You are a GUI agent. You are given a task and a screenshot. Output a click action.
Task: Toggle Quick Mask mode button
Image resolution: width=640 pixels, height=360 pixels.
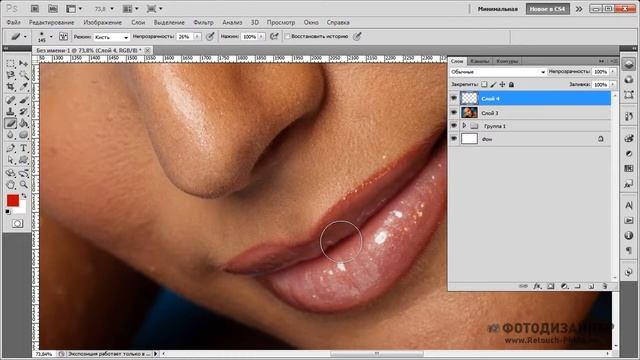point(17,224)
